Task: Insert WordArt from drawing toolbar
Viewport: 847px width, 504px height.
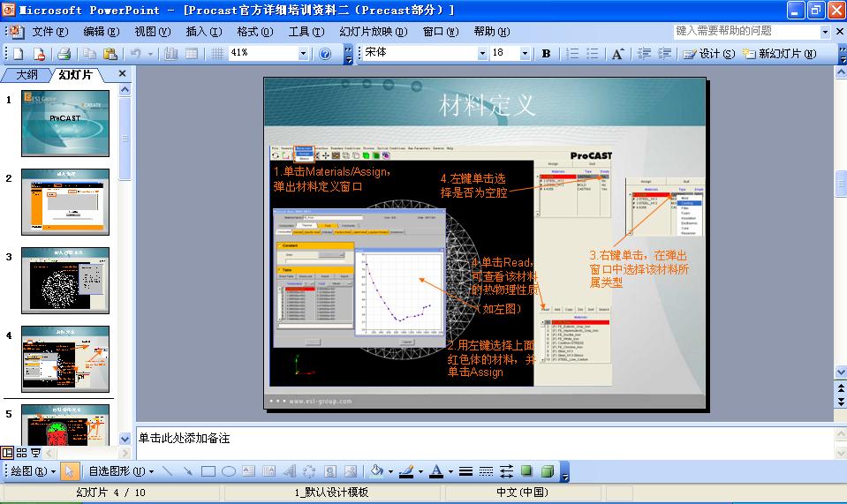Action: click(x=290, y=471)
